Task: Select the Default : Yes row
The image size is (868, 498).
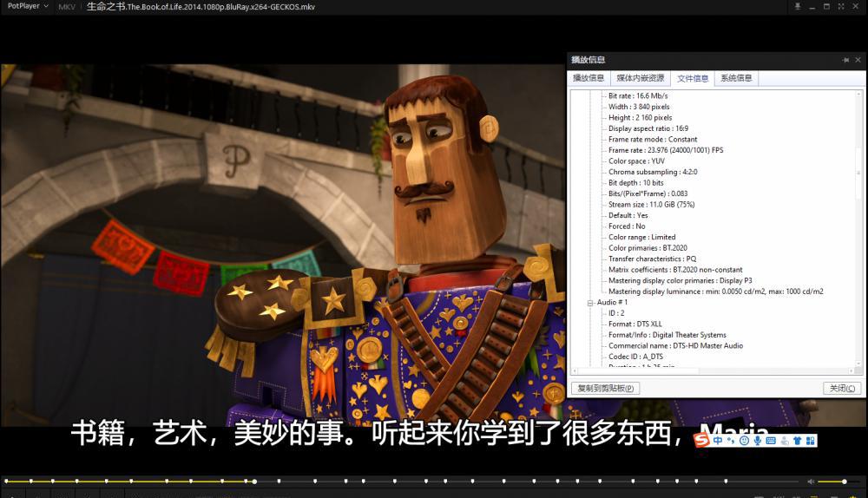Action: point(628,215)
